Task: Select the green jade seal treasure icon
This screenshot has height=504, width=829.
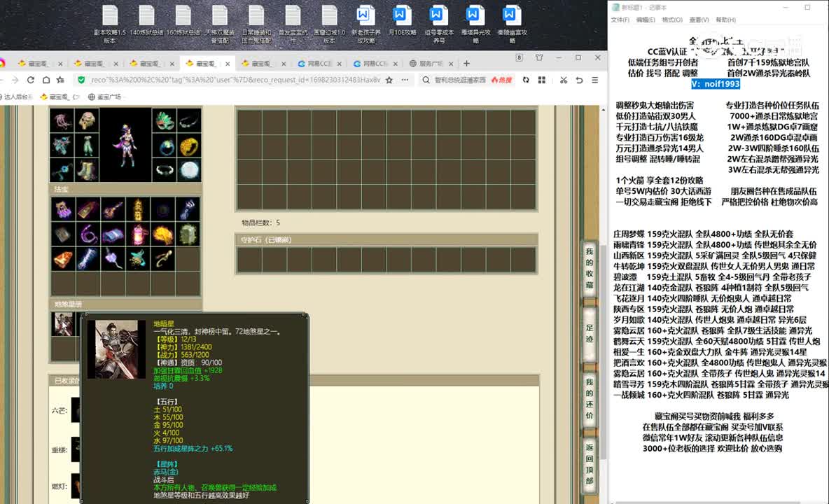Action: [x=188, y=234]
